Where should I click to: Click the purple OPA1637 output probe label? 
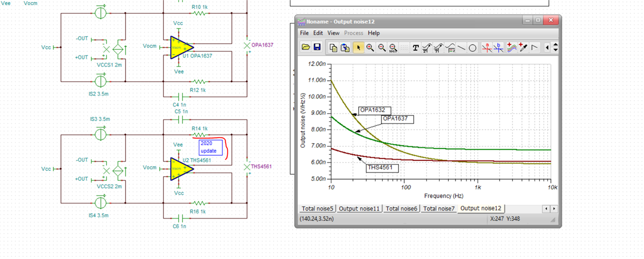coord(262,45)
